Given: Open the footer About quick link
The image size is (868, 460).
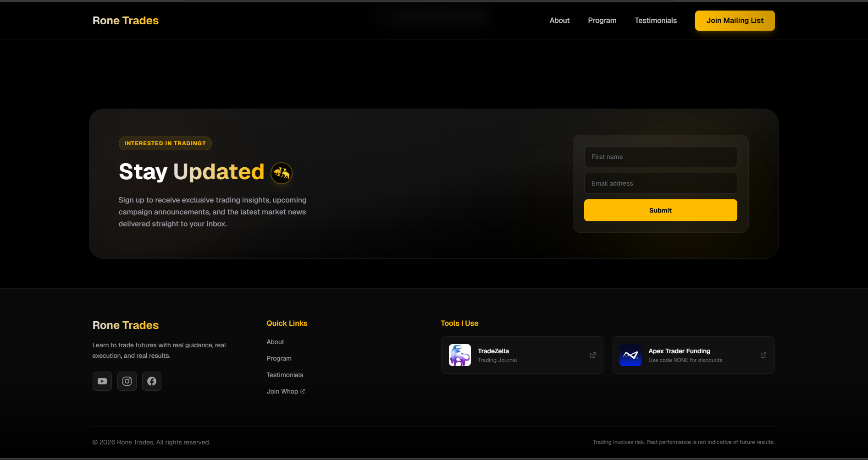Looking at the screenshot, I should 276,342.
